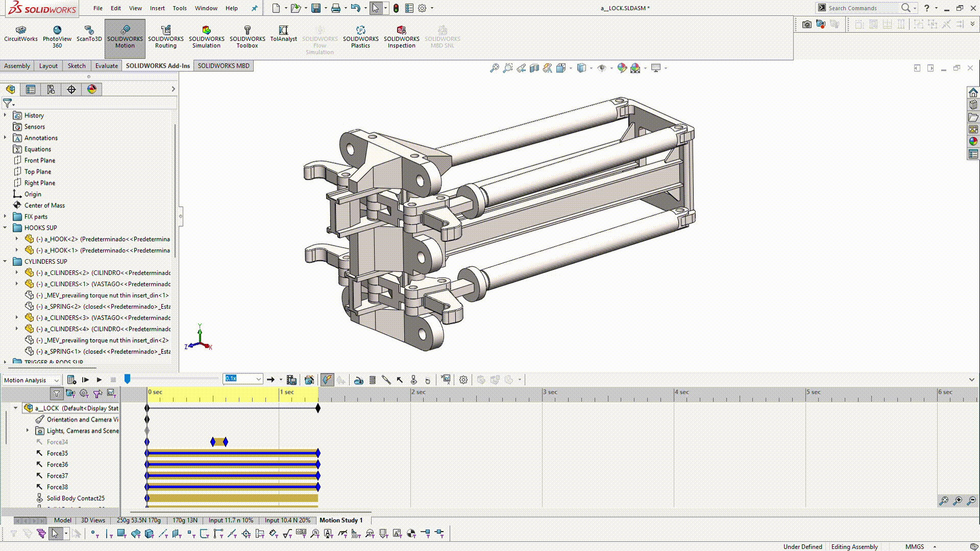Expand the Annotations node
The height and width of the screenshot is (551, 980).
tap(5, 138)
